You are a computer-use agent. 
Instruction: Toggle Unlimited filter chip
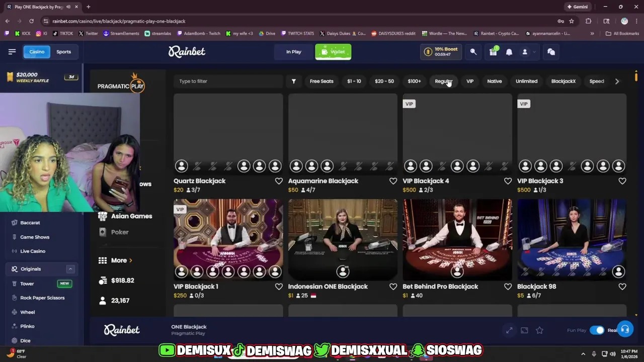[526, 81]
